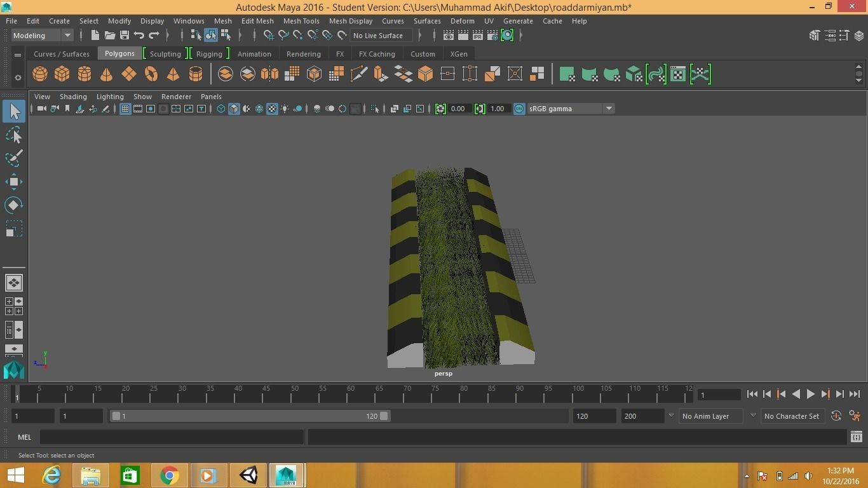Choose the Select tool arrow

[14, 111]
